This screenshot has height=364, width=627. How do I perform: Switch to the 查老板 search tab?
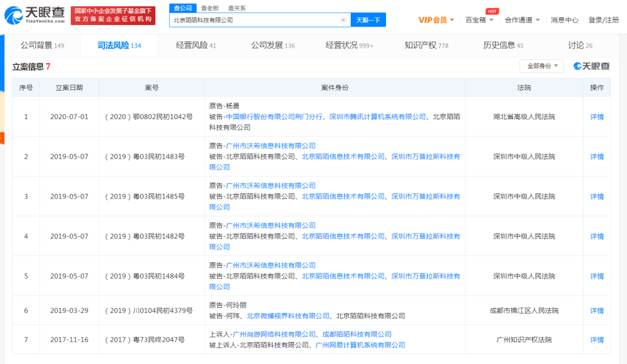(x=210, y=8)
